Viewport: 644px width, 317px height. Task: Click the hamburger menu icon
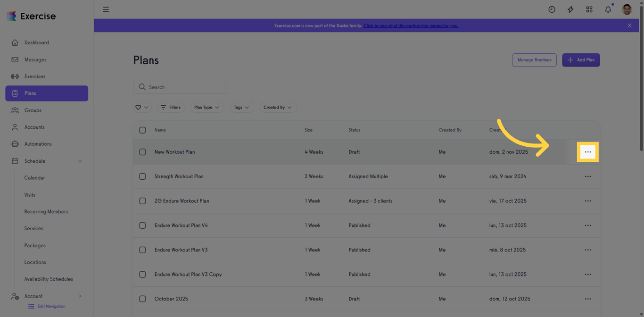click(x=106, y=9)
